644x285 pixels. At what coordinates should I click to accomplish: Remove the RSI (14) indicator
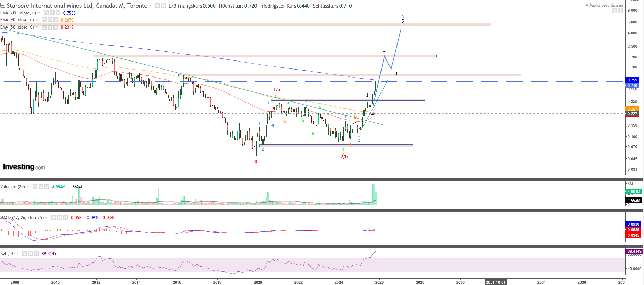pos(36,253)
